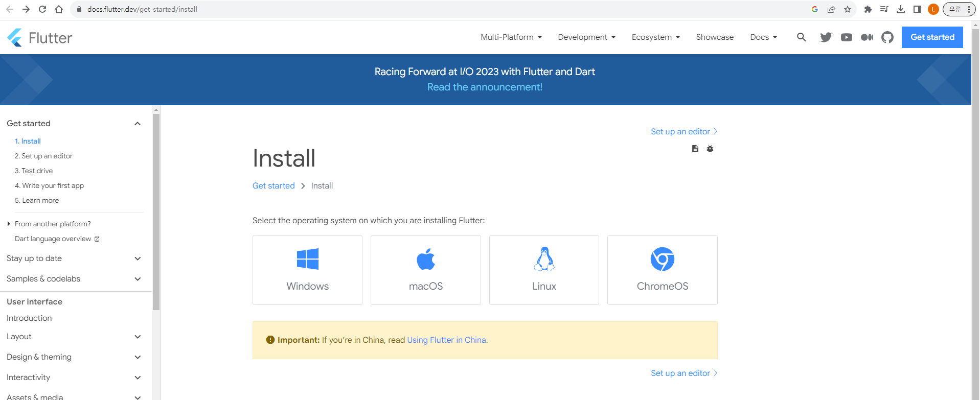Click the view page source icon
This screenshot has width=980, height=400.
point(695,149)
